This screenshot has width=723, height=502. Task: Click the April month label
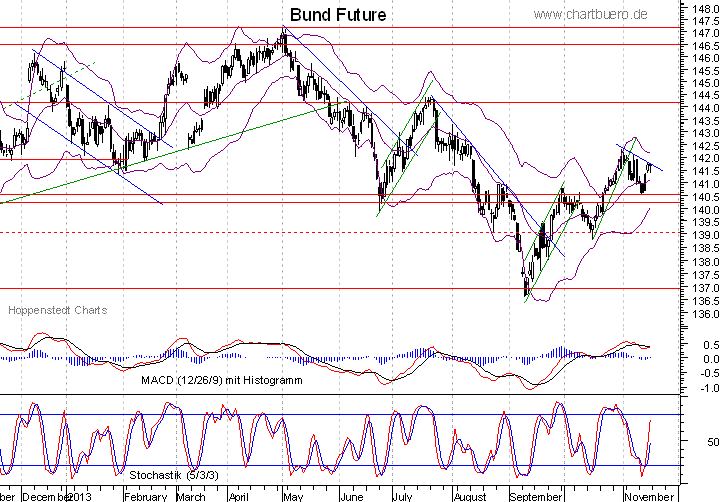click(x=239, y=497)
